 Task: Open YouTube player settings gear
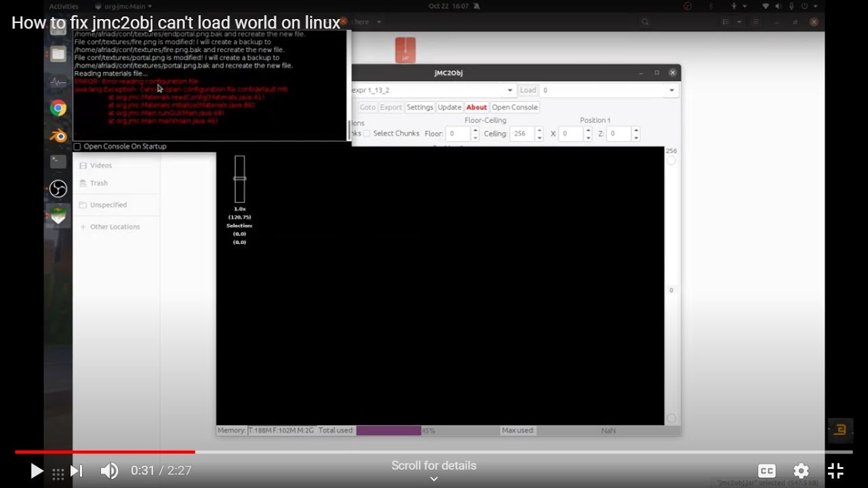[x=802, y=471]
